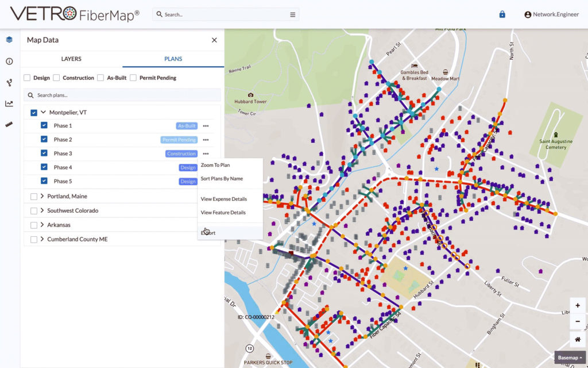The image size is (588, 368).
Task: Click the blue lock icon
Action: click(x=502, y=14)
